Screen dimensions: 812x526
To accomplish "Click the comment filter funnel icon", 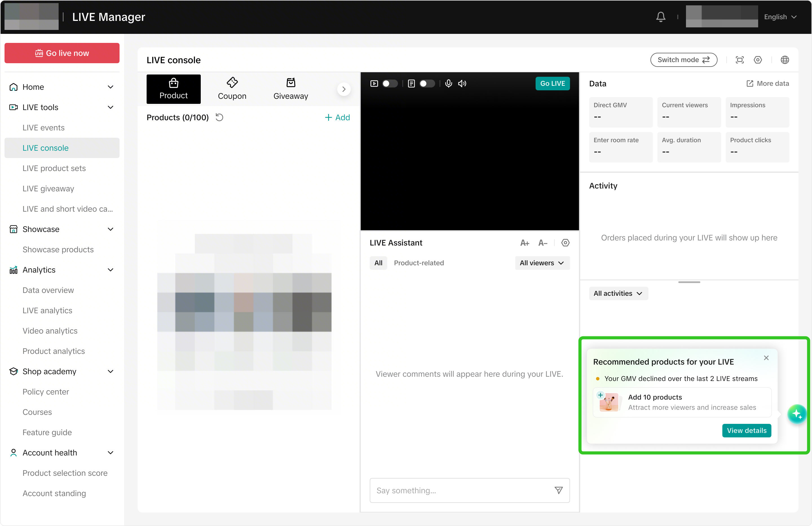I will coord(559,490).
